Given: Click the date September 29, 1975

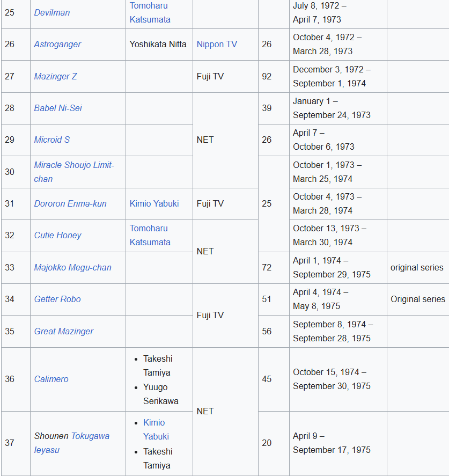Looking at the screenshot, I should tap(332, 274).
